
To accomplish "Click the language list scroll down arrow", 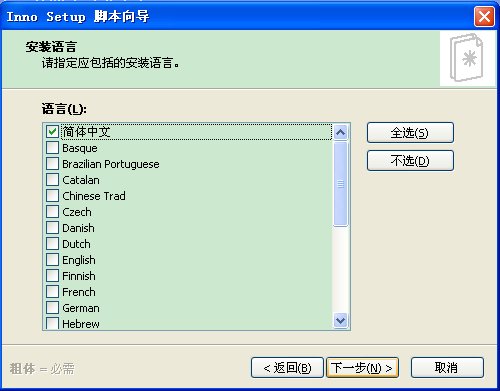I will coord(340,321).
